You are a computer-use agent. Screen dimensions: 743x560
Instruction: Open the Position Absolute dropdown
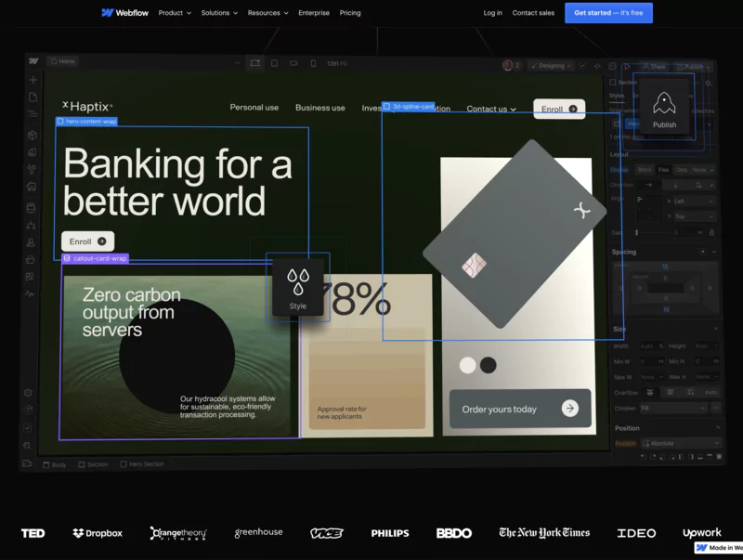point(681,443)
